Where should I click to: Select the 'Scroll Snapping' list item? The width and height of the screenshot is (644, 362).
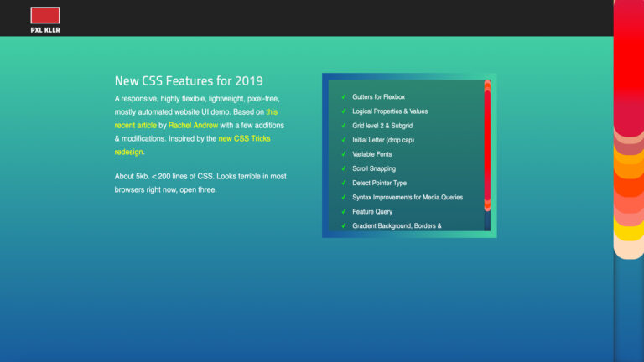[x=374, y=168]
